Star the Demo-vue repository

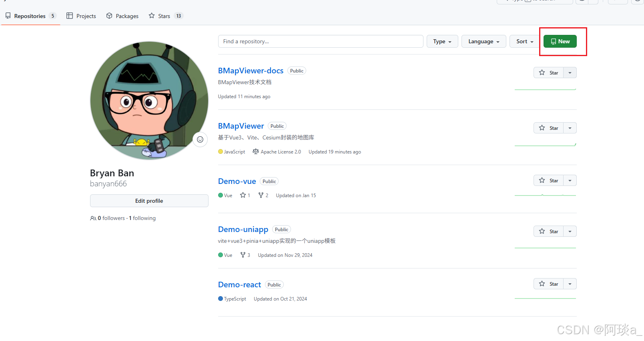coord(548,180)
